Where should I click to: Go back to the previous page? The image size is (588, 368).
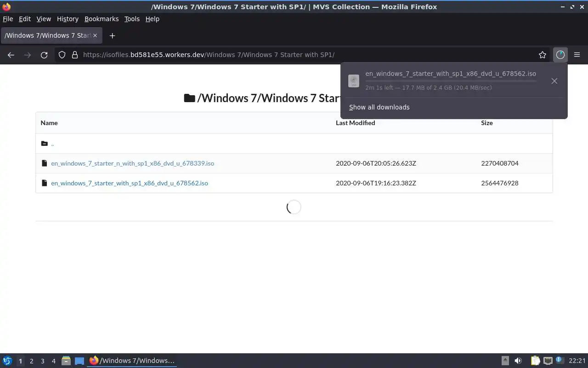tap(11, 55)
